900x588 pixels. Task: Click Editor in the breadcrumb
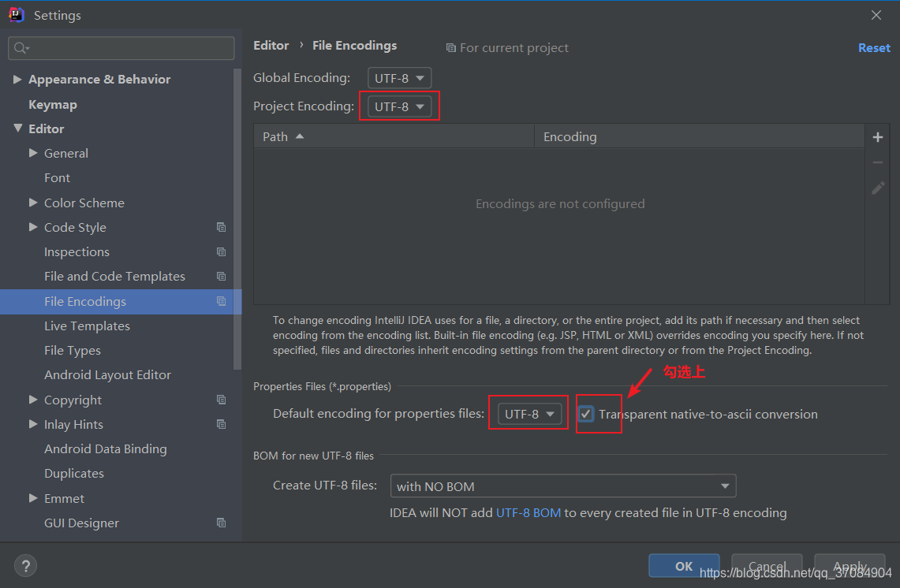click(x=271, y=45)
